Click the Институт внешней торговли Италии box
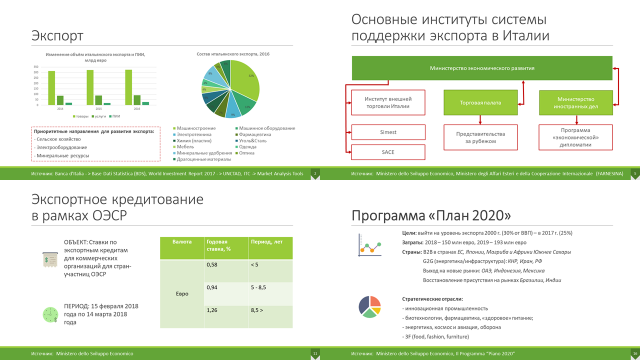 (x=388, y=102)
